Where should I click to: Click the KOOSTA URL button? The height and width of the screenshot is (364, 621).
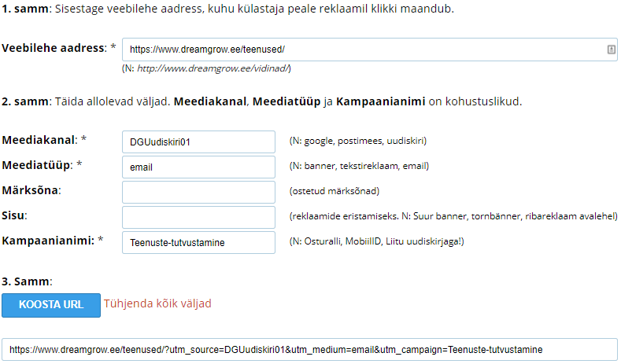pyautogui.click(x=51, y=305)
